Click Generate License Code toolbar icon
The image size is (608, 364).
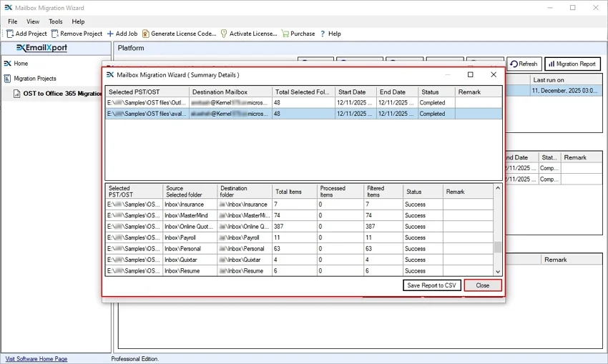pyautogui.click(x=145, y=34)
